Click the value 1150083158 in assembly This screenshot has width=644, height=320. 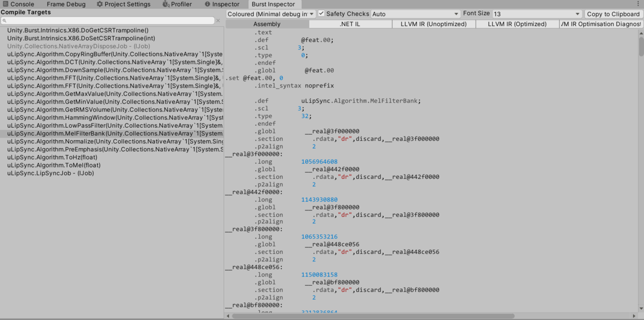[x=319, y=275]
